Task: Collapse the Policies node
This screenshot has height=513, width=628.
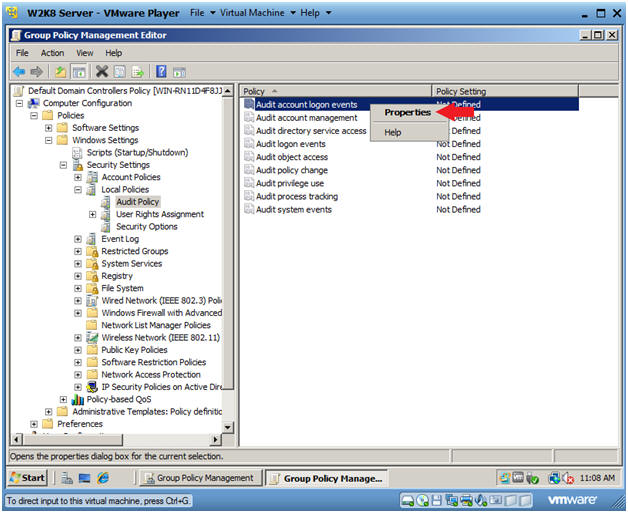Action: click(x=34, y=116)
